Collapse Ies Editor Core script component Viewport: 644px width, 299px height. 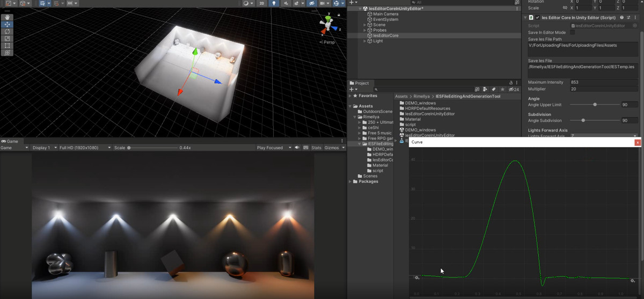point(525,18)
